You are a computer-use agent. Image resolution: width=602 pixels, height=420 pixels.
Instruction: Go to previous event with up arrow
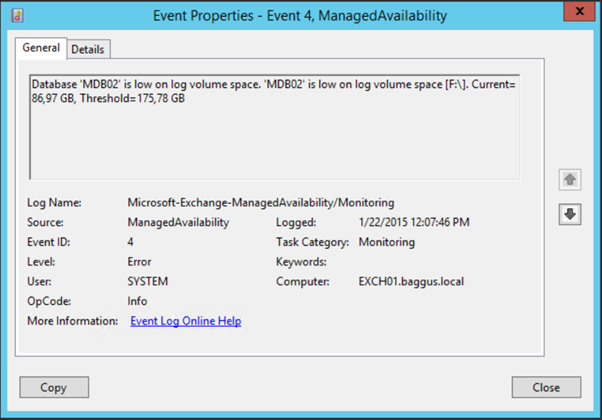570,180
